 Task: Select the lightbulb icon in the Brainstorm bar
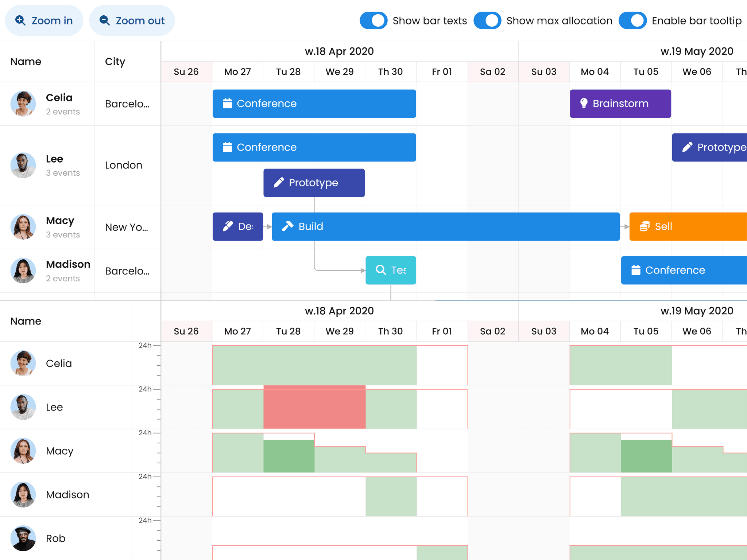click(x=584, y=104)
